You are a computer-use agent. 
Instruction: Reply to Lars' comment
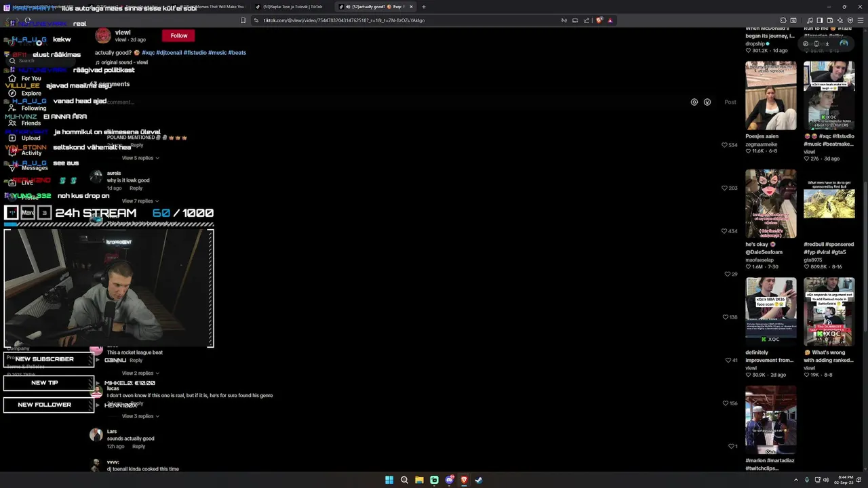138,447
